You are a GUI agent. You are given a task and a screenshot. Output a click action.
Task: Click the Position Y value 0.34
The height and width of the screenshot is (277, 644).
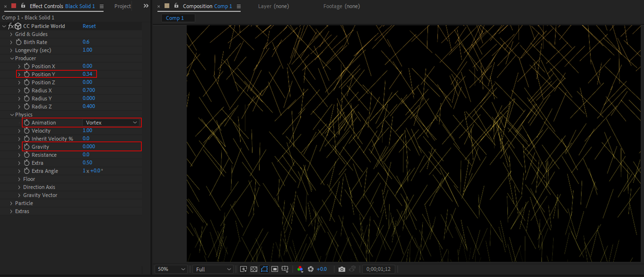(x=87, y=74)
